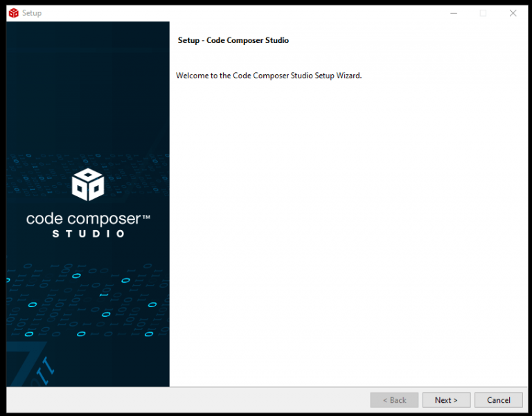The height and width of the screenshot is (416, 532).
Task: Close the Setup window
Action: (513, 13)
